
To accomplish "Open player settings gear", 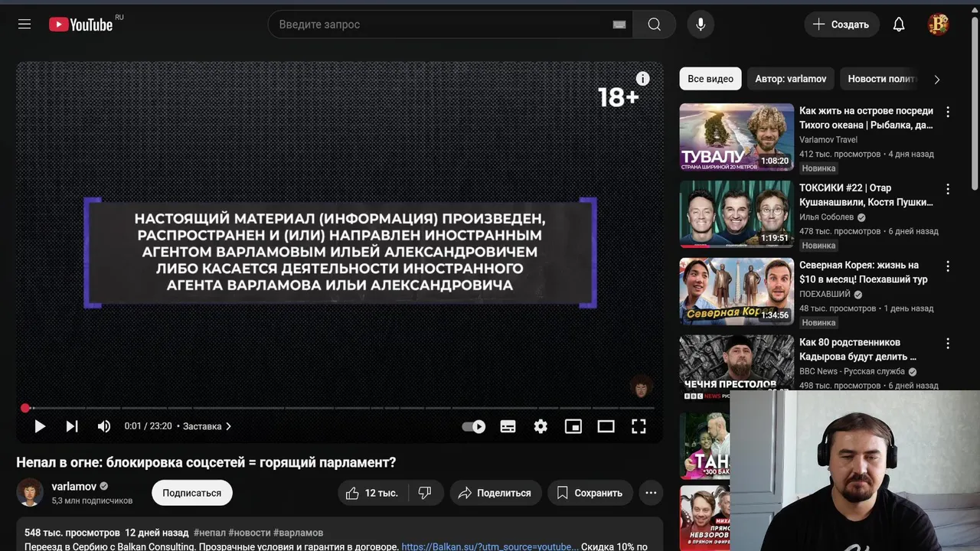I will (x=541, y=426).
